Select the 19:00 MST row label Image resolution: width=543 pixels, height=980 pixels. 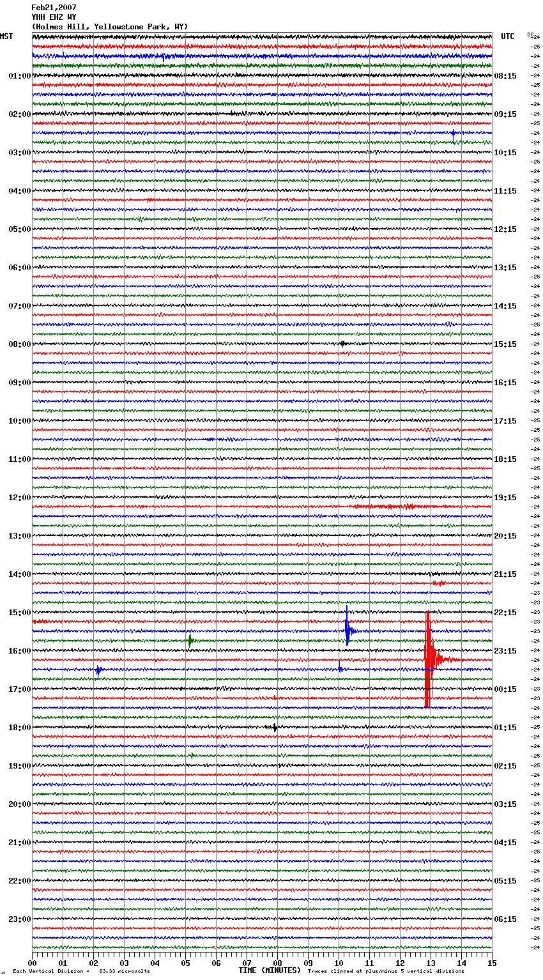click(x=19, y=766)
